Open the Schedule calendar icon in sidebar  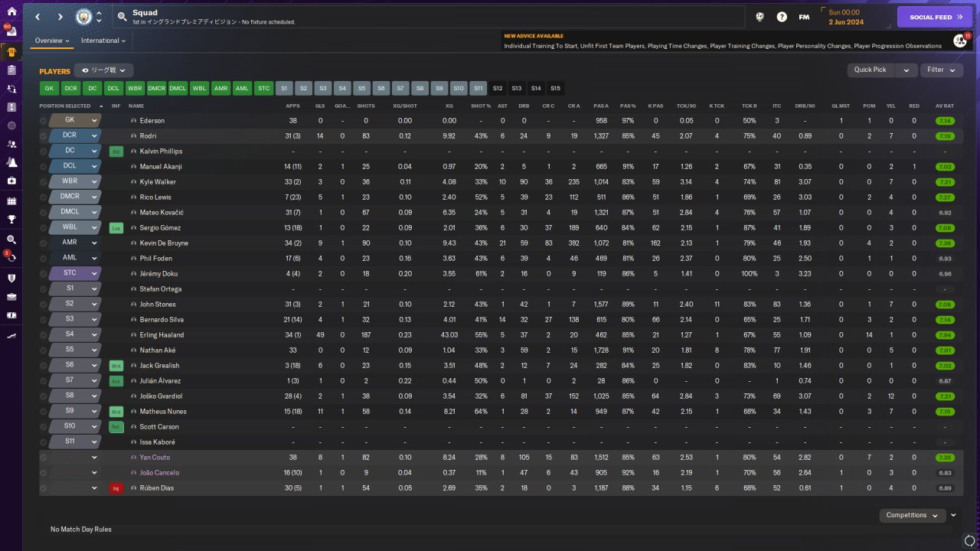pyautogui.click(x=11, y=201)
